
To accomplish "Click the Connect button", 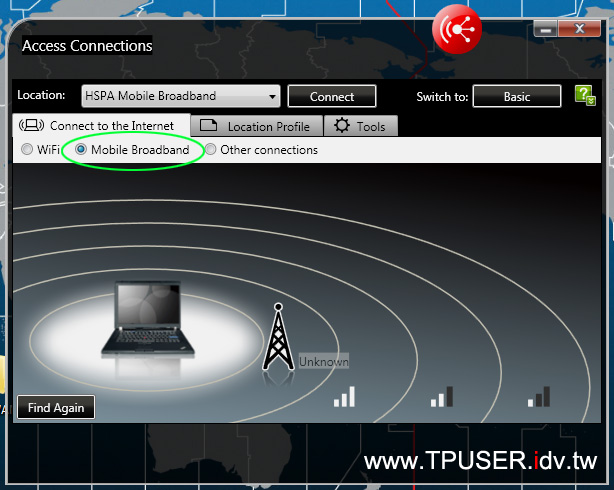I will [332, 96].
